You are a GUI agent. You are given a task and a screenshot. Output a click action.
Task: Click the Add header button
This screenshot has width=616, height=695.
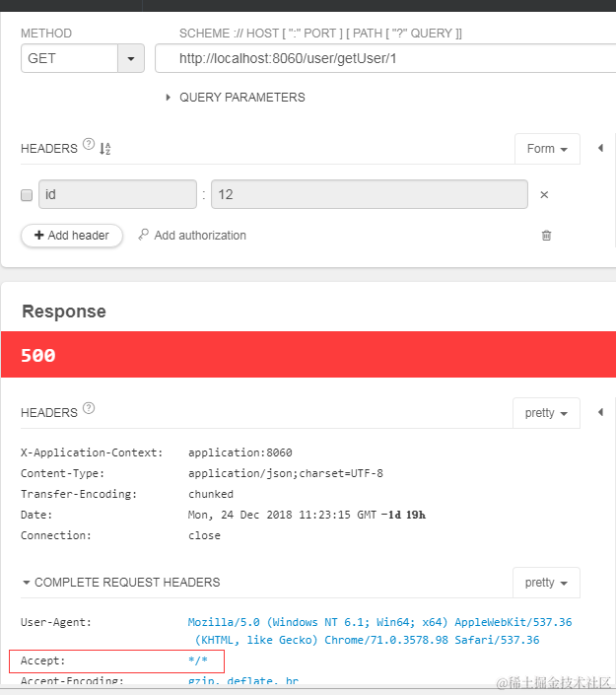[72, 236]
